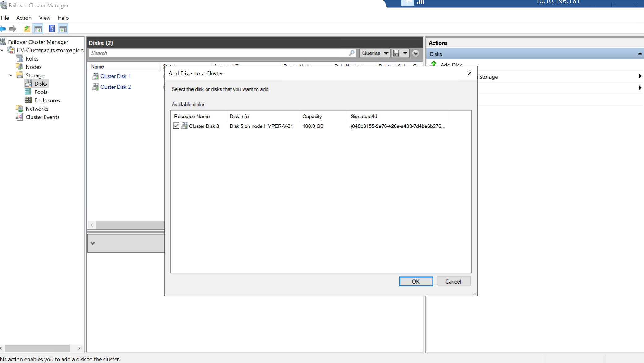Click the Networks icon in tree

20,109
